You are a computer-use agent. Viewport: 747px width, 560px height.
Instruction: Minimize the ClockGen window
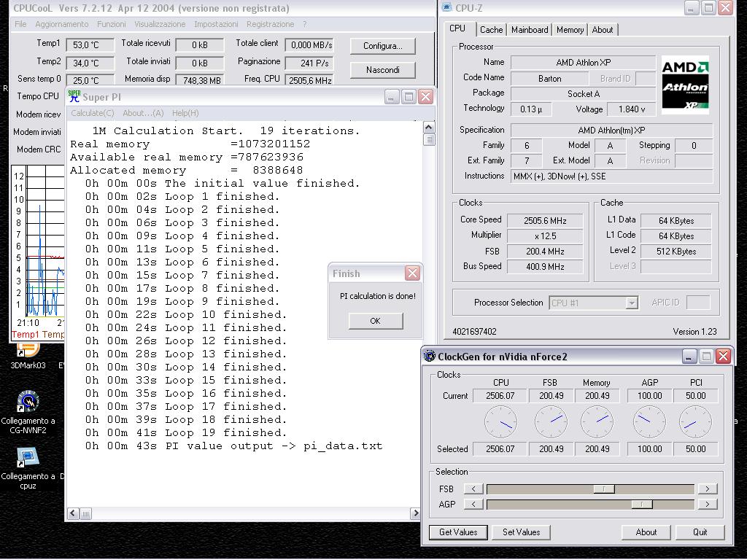pos(689,356)
